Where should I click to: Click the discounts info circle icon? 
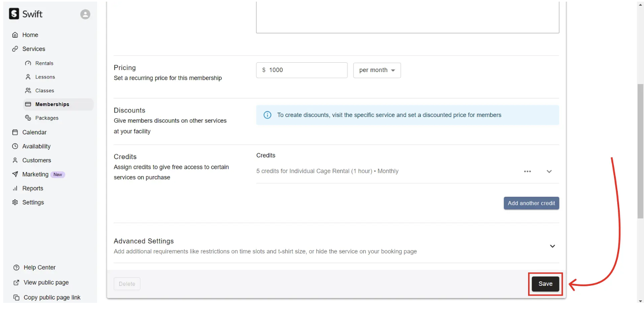(x=267, y=115)
